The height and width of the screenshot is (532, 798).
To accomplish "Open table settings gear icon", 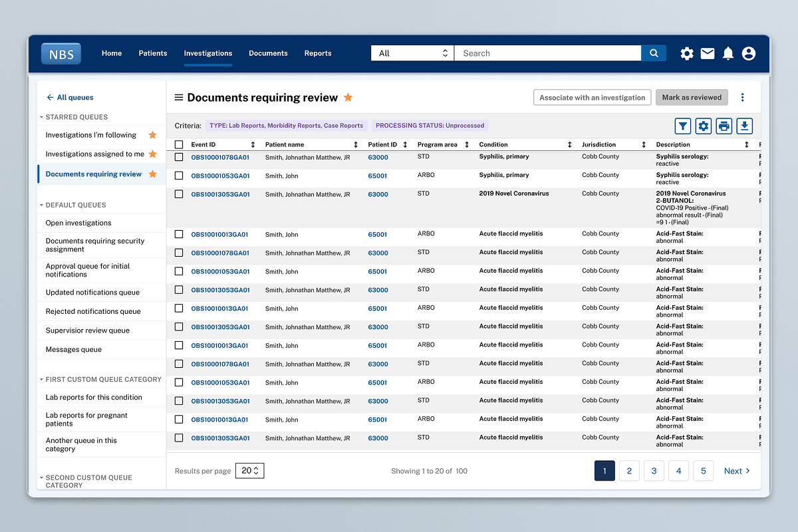I will coord(703,126).
